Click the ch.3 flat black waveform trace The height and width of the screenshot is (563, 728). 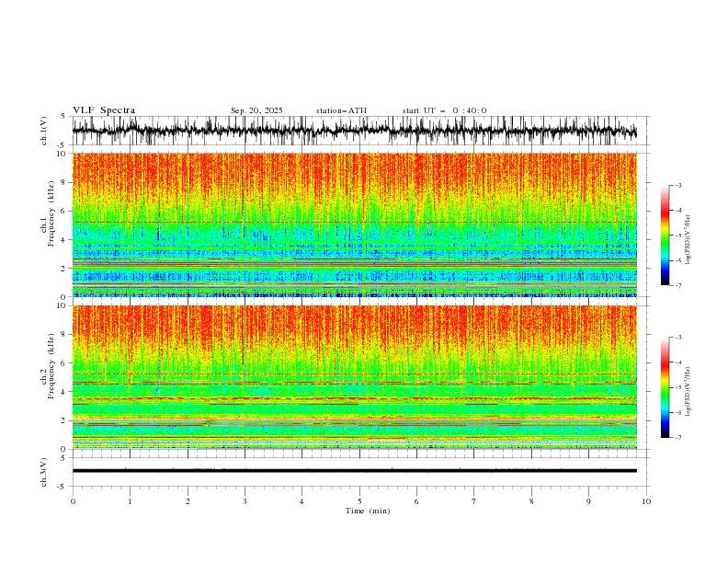[354, 471]
